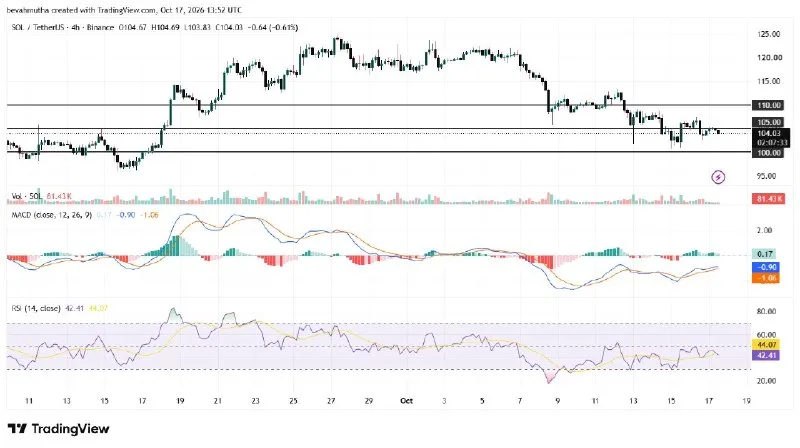Screen dimensions: 800x448
Task: Click the orange signal -1.06 value tag
Action: [766, 278]
